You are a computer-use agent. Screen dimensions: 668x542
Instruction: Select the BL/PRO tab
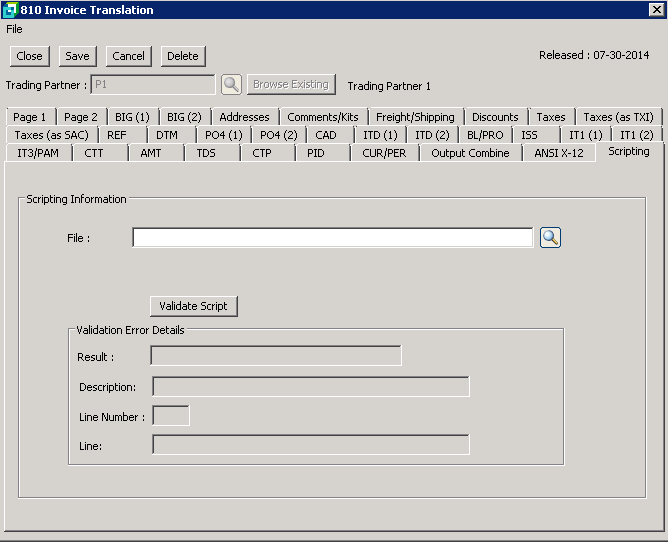coord(485,135)
